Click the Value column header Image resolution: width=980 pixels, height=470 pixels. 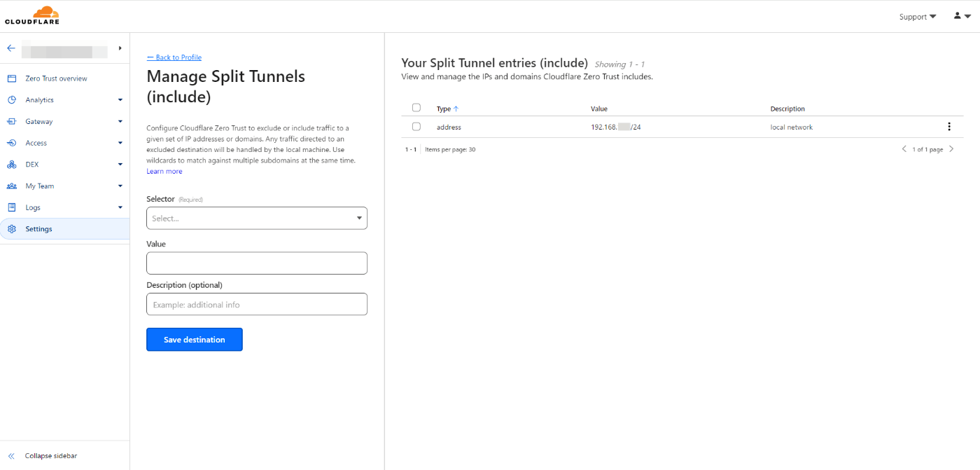(599, 109)
